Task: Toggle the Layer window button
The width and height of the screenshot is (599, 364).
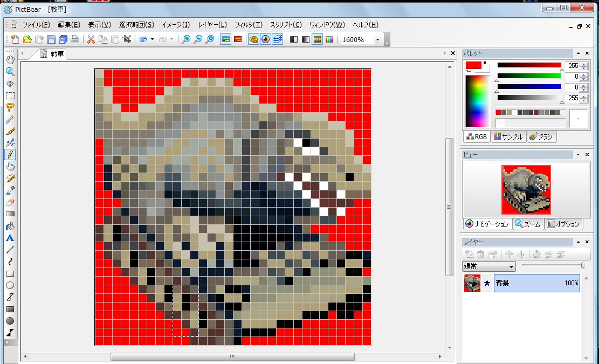Action: coord(278,39)
